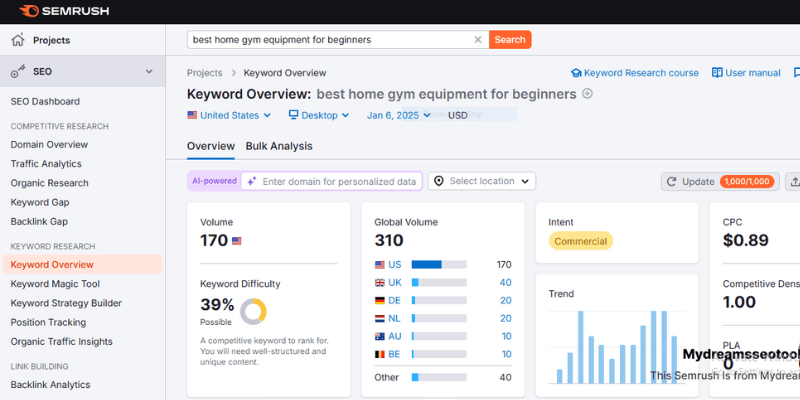Click the export upload icon
800x400 pixels.
point(794,181)
